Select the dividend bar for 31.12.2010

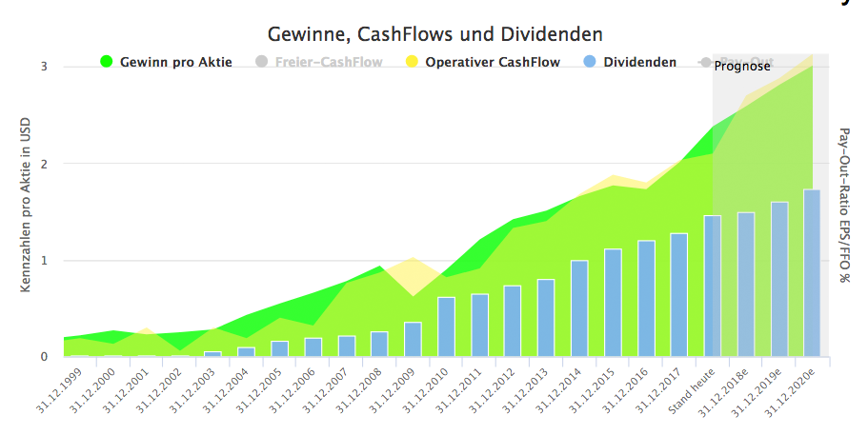pos(446,326)
